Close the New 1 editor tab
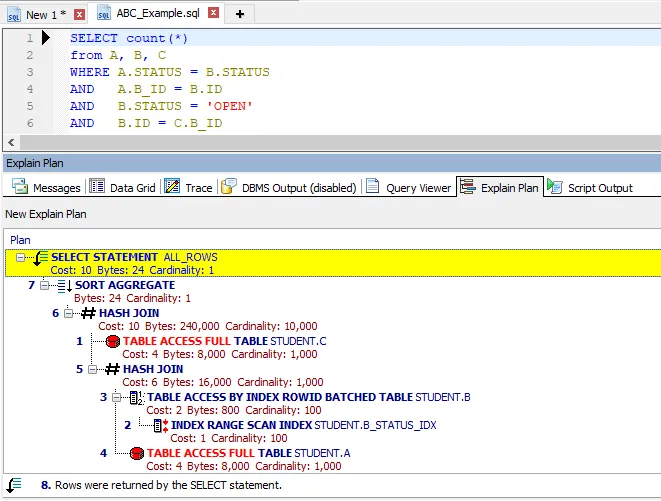The height and width of the screenshot is (501, 661). pyautogui.click(x=79, y=15)
